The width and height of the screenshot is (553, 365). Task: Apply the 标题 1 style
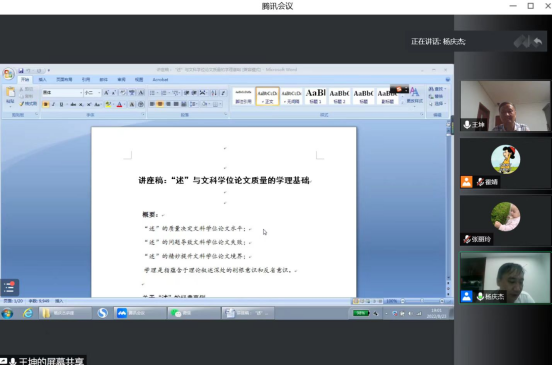315,96
